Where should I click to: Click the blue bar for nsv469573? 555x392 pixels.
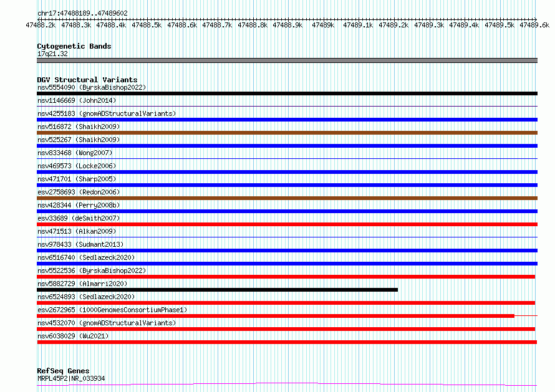pos(287,172)
